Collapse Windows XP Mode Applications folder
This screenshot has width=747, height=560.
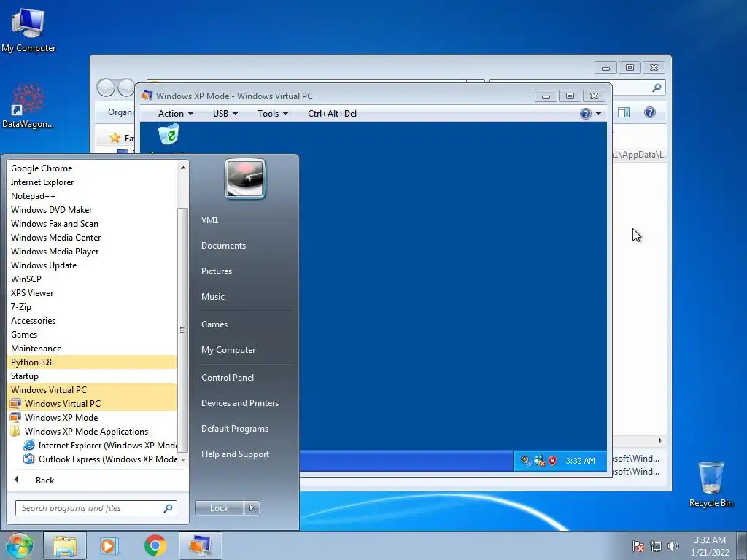[93, 431]
